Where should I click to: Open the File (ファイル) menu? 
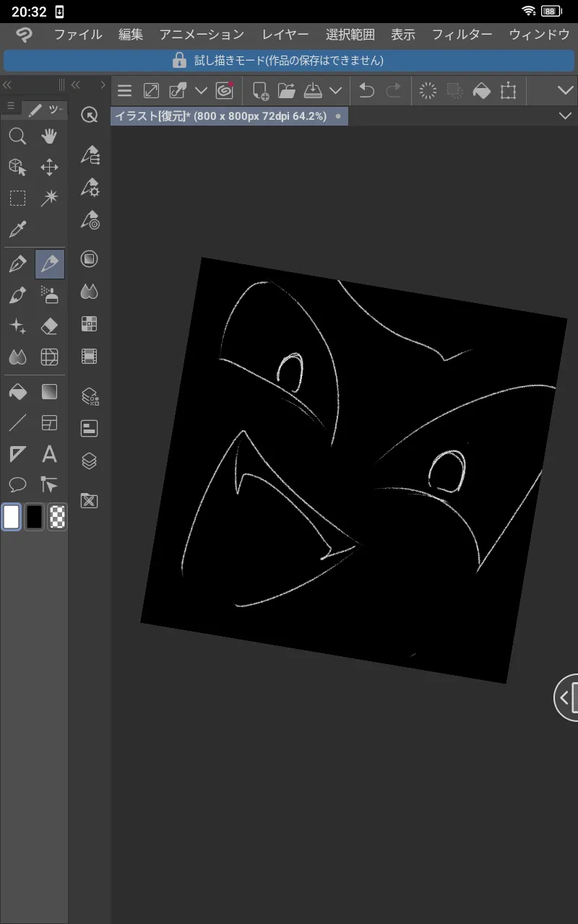coord(78,35)
